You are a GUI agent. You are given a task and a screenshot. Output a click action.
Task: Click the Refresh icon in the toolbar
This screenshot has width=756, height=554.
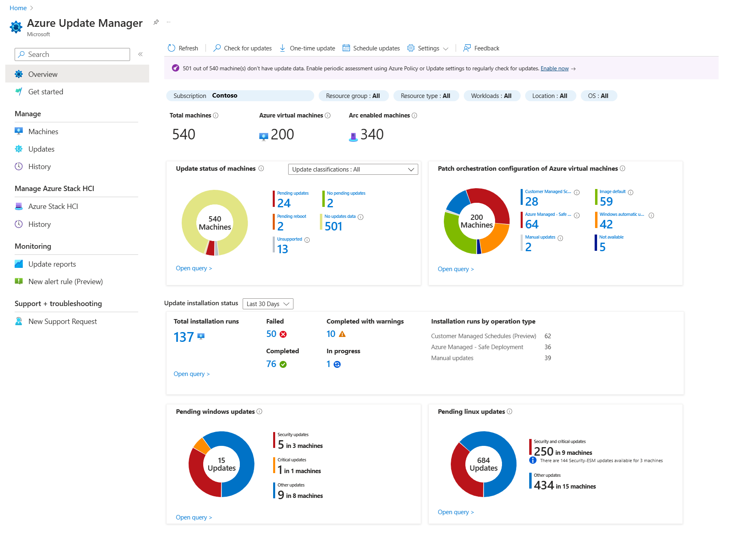(x=172, y=48)
